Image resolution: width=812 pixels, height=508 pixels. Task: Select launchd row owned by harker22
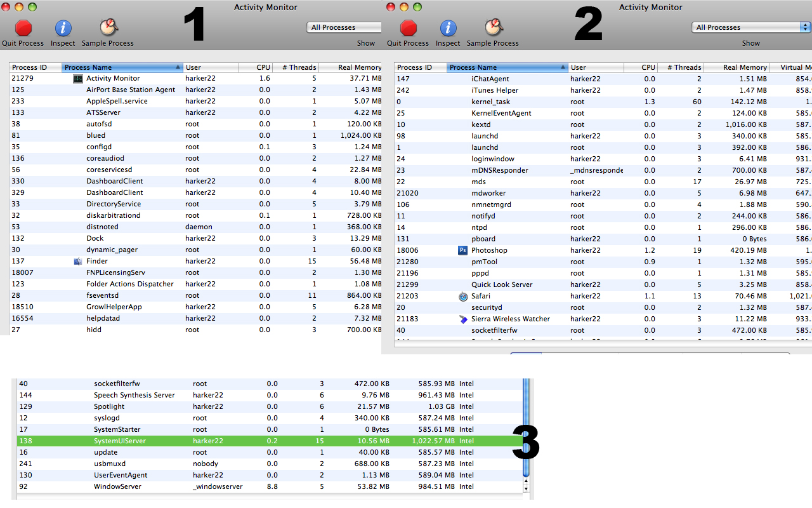tap(603, 136)
